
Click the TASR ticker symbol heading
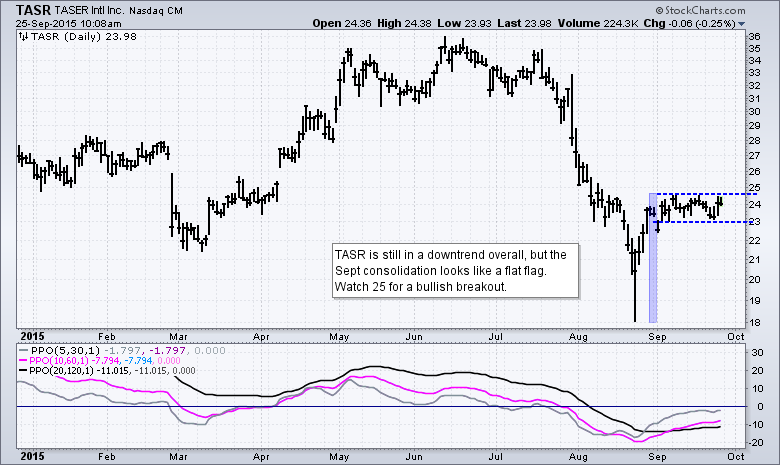(x=33, y=10)
